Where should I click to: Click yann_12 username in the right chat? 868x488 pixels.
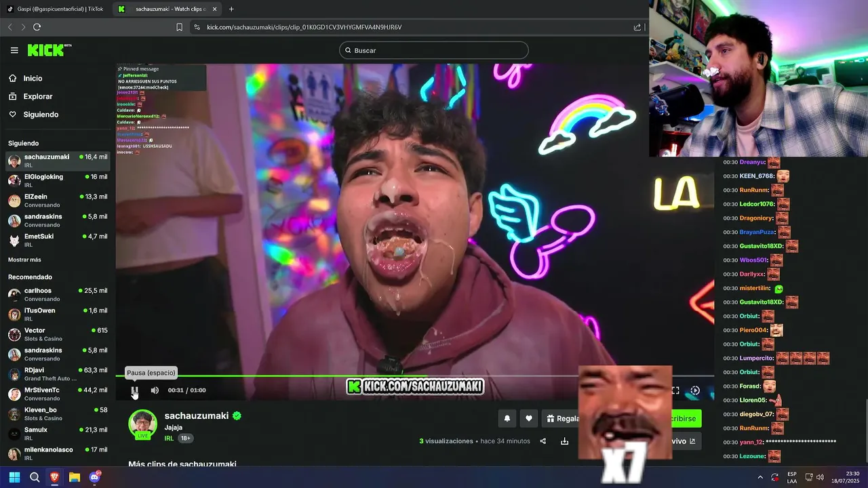click(x=751, y=442)
